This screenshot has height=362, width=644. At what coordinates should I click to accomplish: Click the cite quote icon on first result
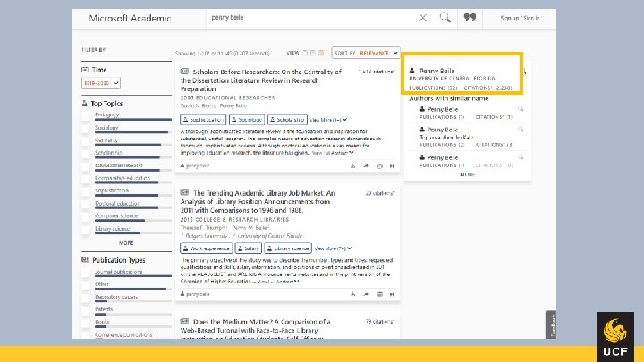(393, 166)
